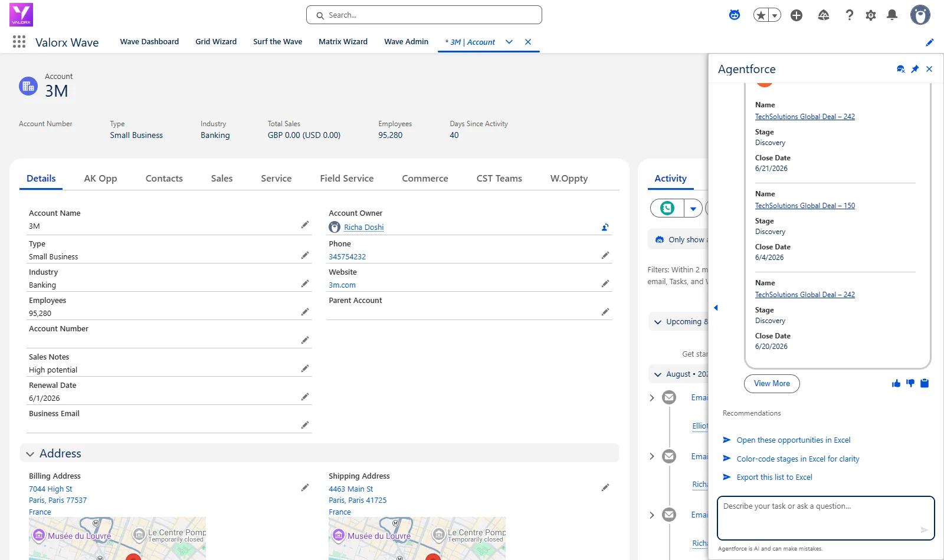Copy Agentforce response to clipboard
The height and width of the screenshot is (560, 944).
coord(925,383)
